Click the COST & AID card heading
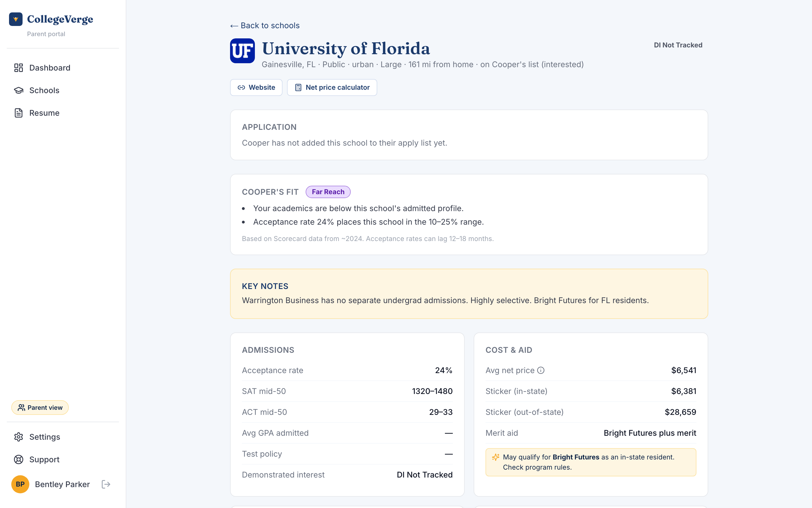812x508 pixels. point(509,350)
